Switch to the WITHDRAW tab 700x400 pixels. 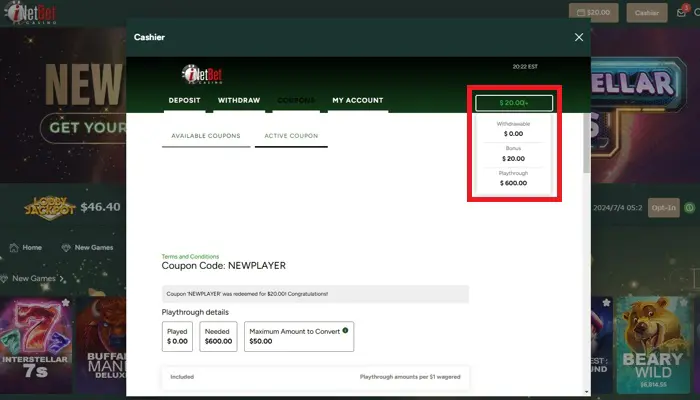[x=239, y=100]
